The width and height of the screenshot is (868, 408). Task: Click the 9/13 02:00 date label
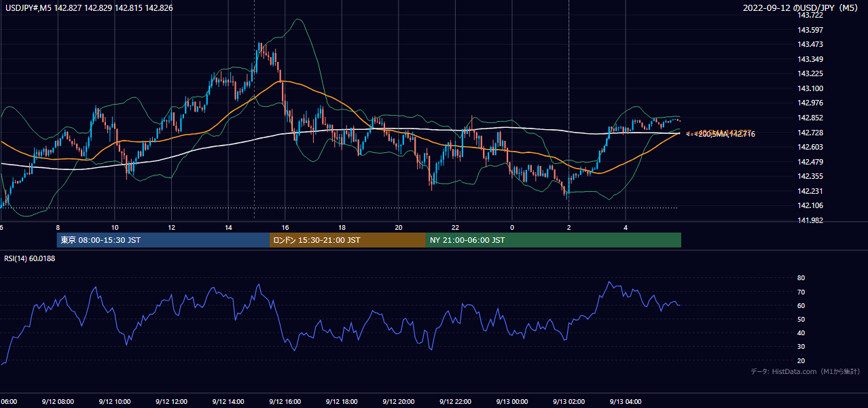(x=569, y=401)
